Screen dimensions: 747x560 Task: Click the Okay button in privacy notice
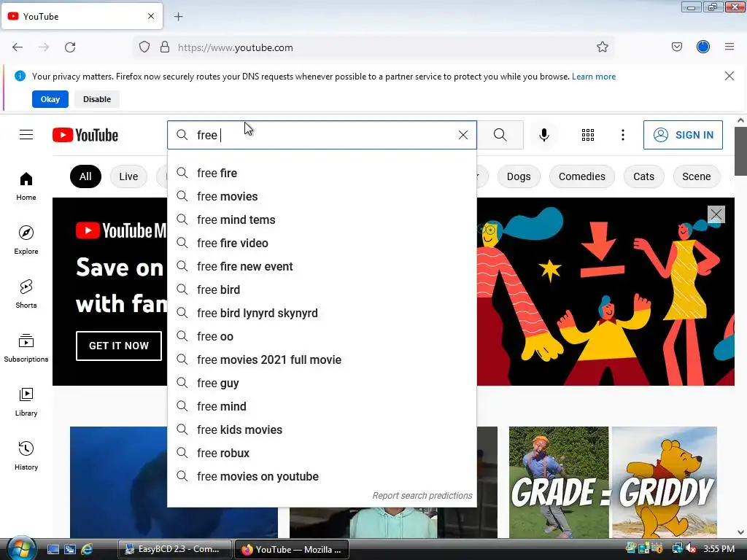(50, 99)
